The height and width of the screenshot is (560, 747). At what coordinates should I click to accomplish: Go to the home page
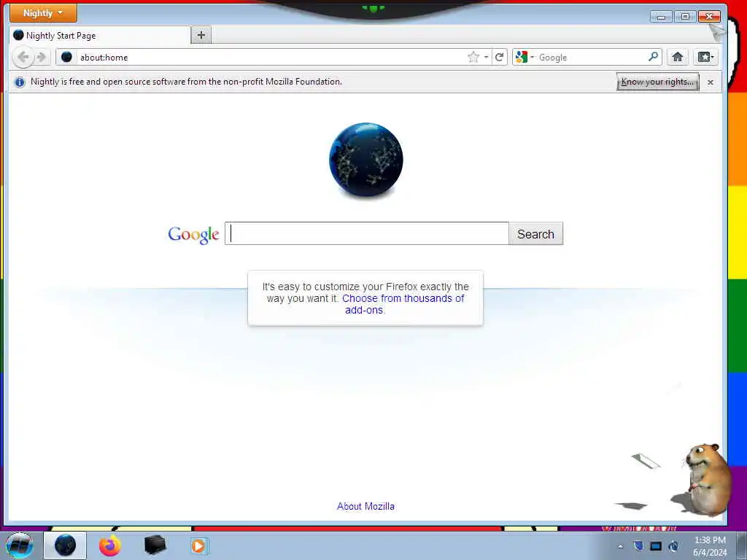pyautogui.click(x=678, y=57)
